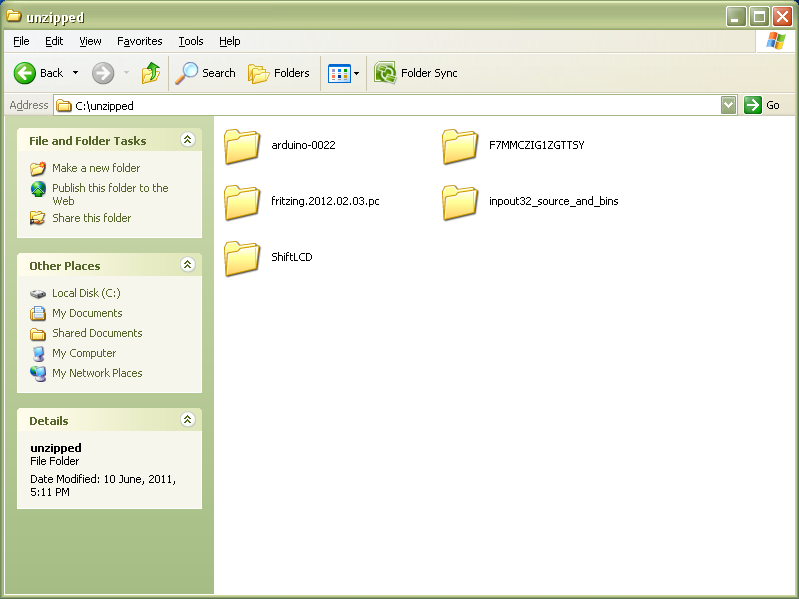
Task: Open Shared Documents link
Action: [97, 333]
